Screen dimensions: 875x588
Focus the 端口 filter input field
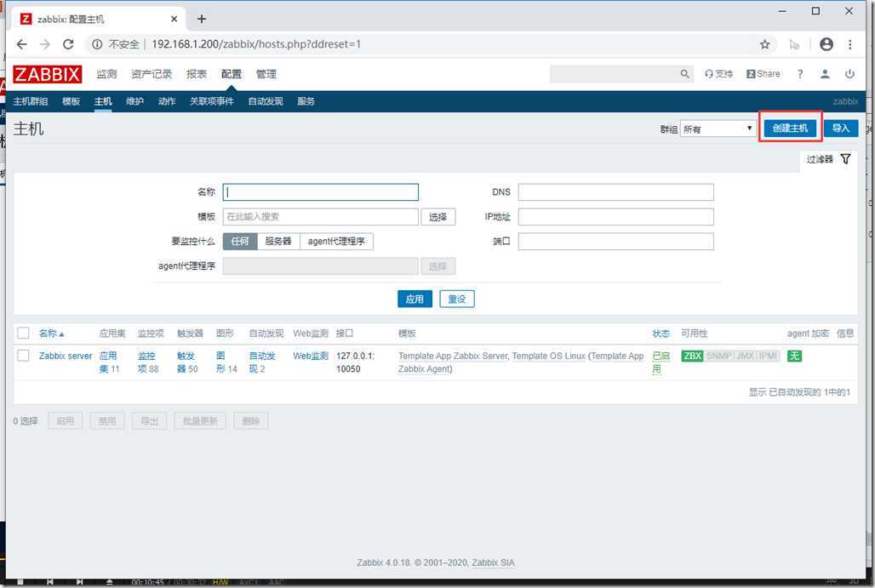[616, 242]
